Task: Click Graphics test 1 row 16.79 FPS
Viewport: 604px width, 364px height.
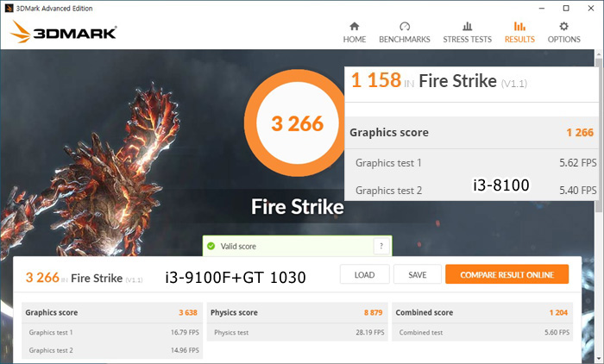Action: (112, 332)
